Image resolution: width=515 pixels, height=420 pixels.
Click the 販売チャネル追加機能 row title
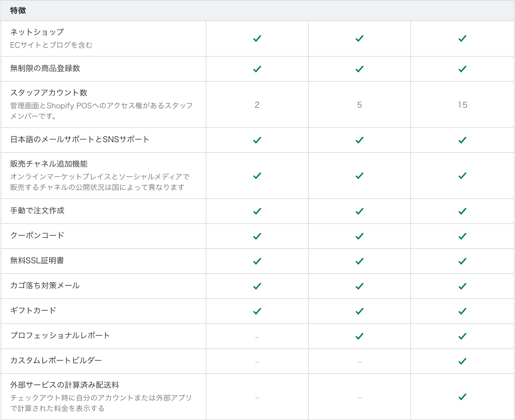pyautogui.click(x=49, y=164)
